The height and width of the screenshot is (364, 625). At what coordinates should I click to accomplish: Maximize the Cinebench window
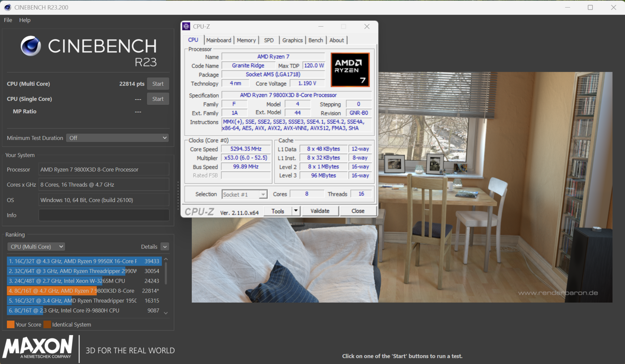(590, 7)
